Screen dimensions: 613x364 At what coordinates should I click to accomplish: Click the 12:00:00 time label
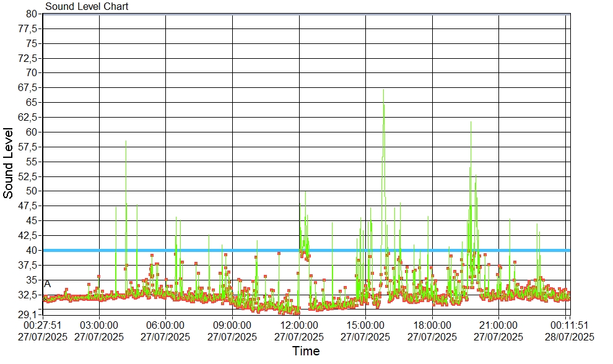point(299,324)
